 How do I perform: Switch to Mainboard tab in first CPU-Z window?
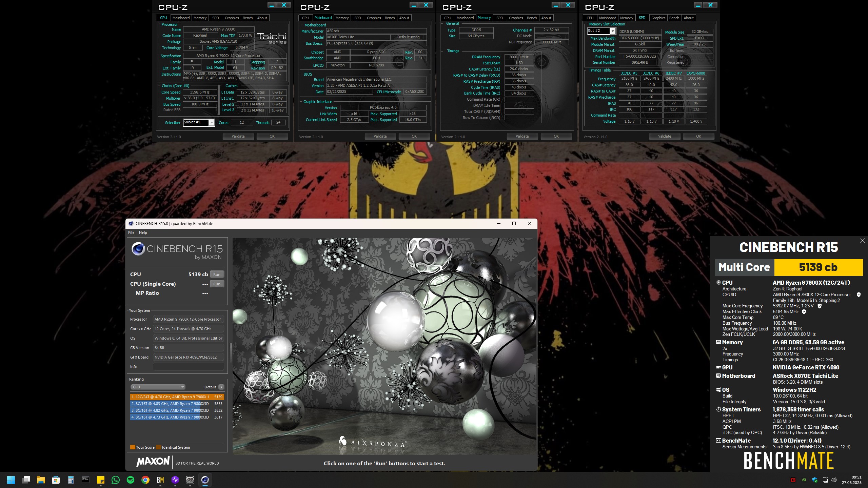coord(181,18)
